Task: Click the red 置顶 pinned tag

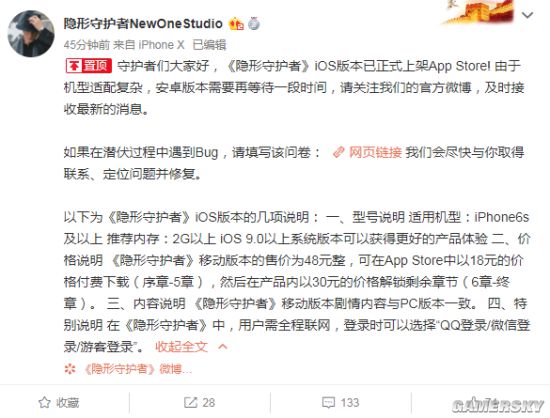Action: (89, 66)
